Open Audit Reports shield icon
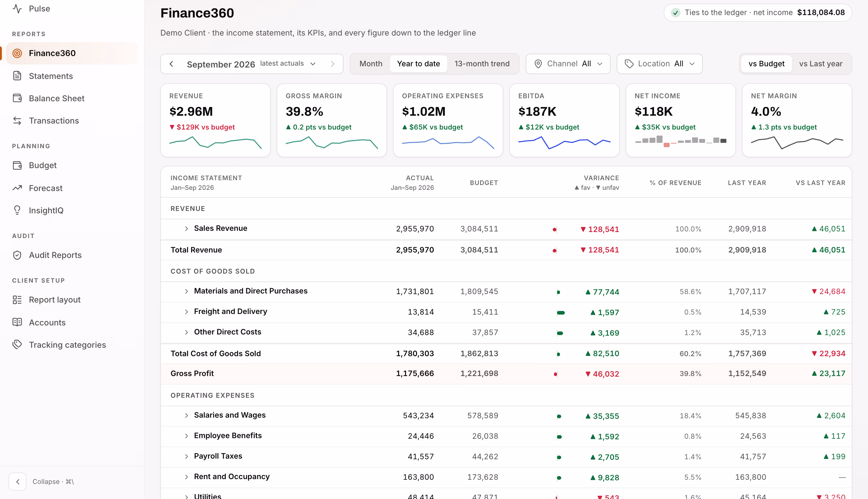 coord(17,255)
